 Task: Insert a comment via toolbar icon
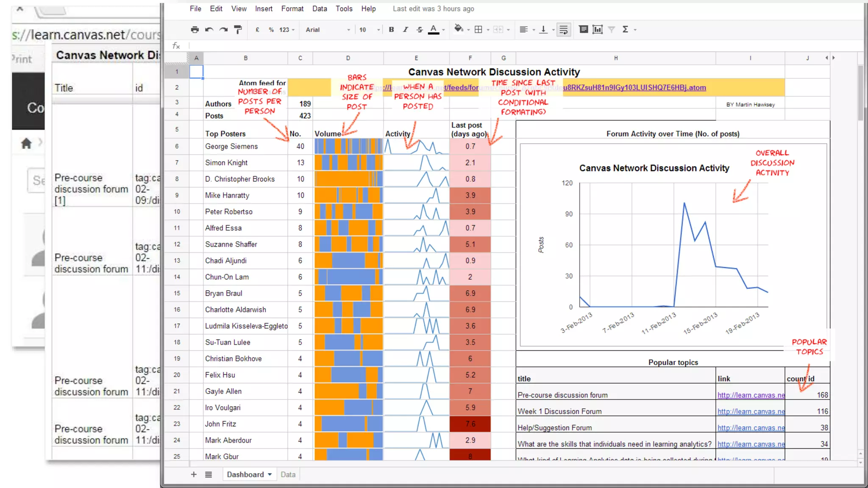[x=584, y=29]
